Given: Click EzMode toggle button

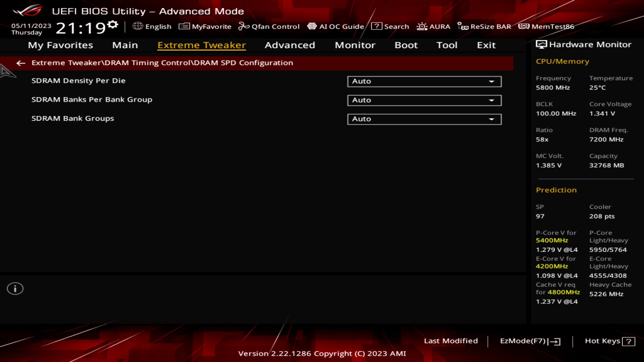Looking at the screenshot, I should pyautogui.click(x=529, y=341).
